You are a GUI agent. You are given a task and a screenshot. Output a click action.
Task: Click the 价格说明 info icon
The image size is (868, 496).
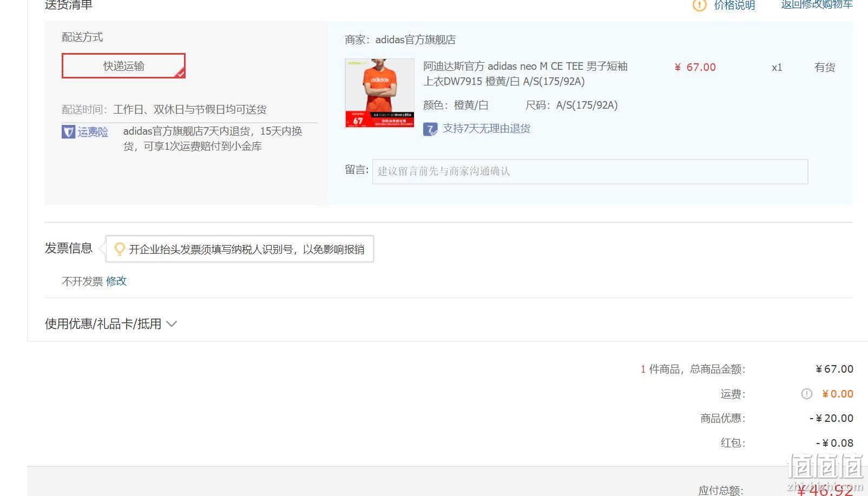[x=699, y=5]
